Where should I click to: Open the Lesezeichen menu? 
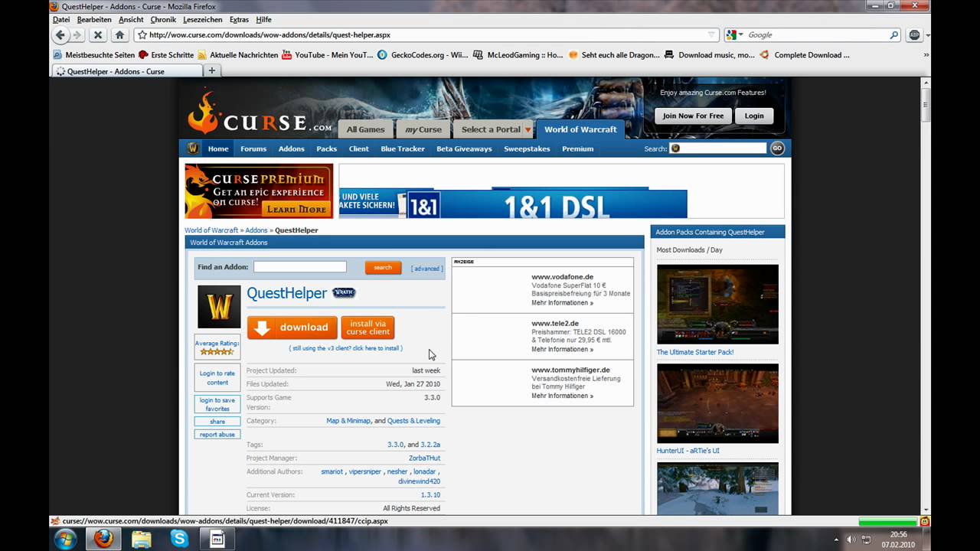click(203, 19)
